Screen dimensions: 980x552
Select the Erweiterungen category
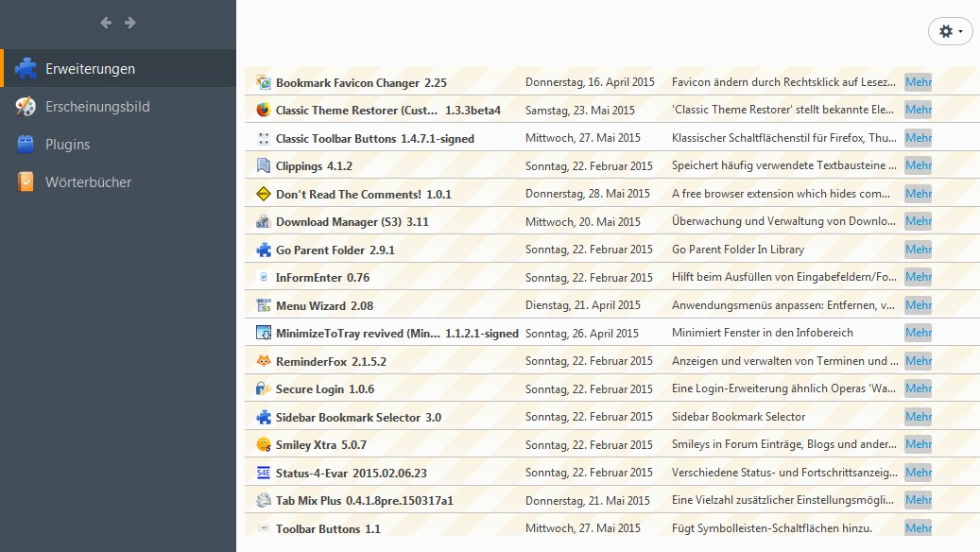click(x=90, y=69)
